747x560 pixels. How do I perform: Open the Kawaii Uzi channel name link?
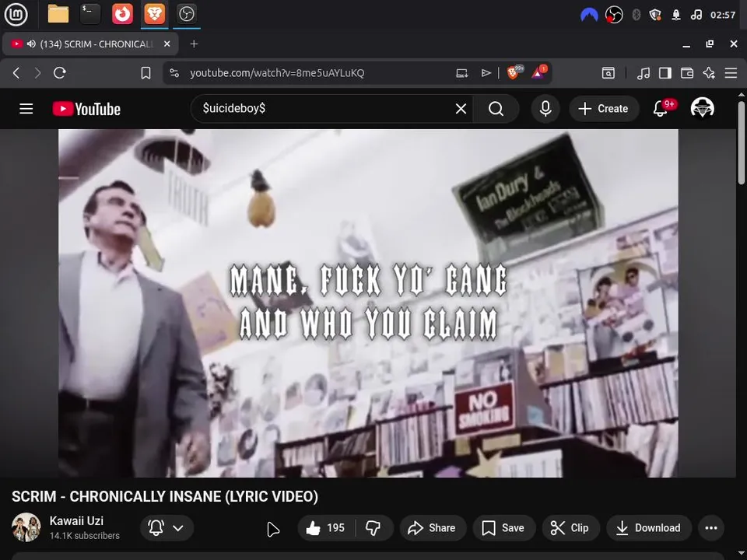(76, 521)
